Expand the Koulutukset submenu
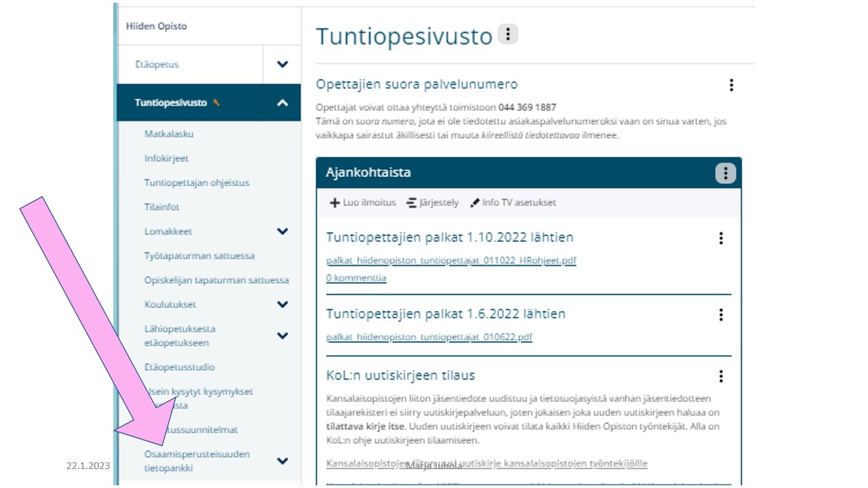This screenshot has width=868, height=488. tap(283, 304)
